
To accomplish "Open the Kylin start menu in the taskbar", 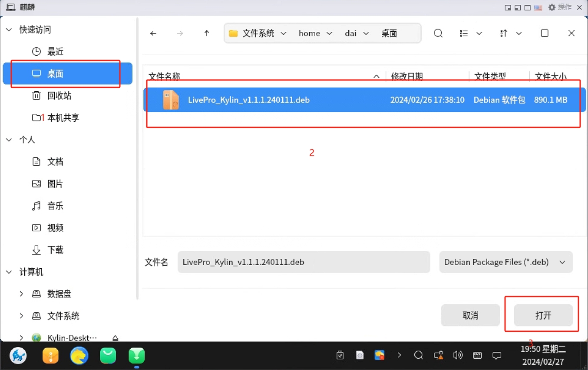I will [x=18, y=356].
